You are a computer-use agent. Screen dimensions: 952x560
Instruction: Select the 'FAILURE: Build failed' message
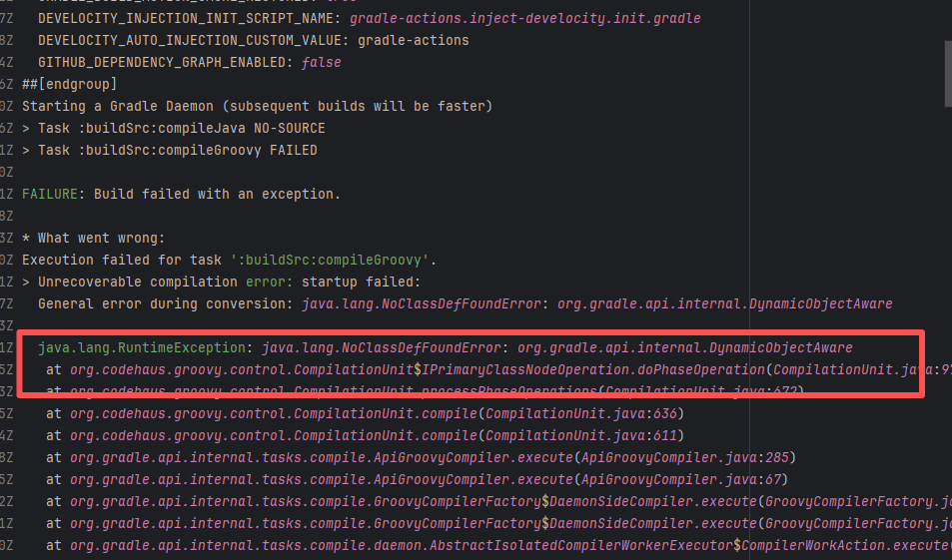[x=181, y=194]
